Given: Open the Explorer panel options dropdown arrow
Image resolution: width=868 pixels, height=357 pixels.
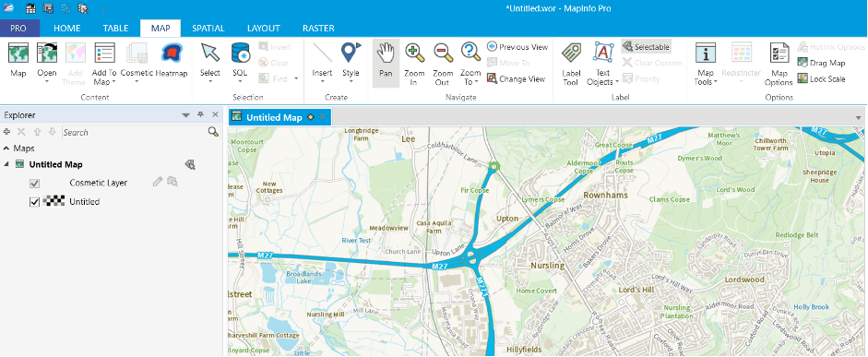Looking at the screenshot, I should (186, 115).
